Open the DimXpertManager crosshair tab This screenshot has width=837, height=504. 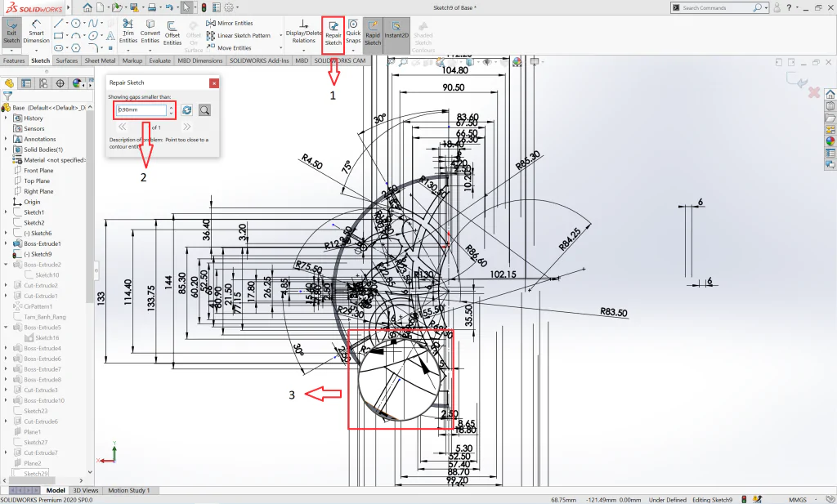[x=60, y=83]
